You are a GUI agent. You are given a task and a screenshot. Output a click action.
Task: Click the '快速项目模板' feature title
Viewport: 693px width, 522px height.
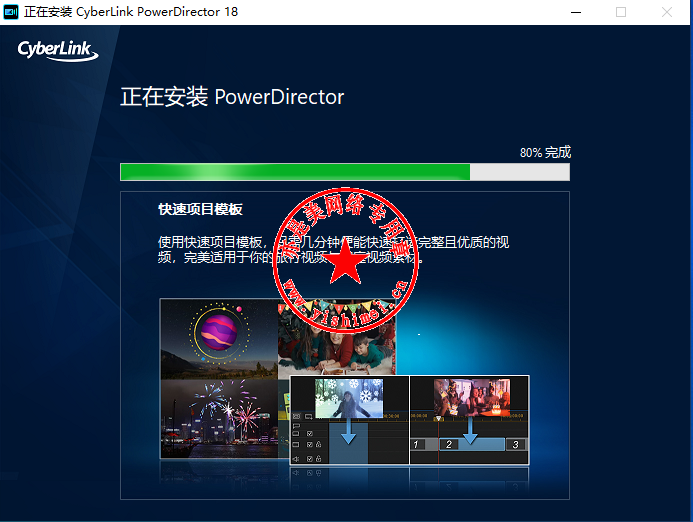pos(200,209)
